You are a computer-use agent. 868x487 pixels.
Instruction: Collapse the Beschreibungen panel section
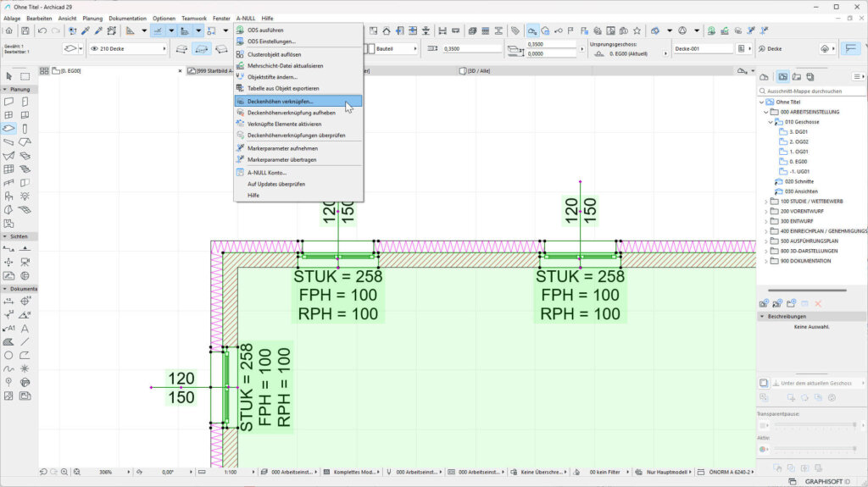(762, 317)
